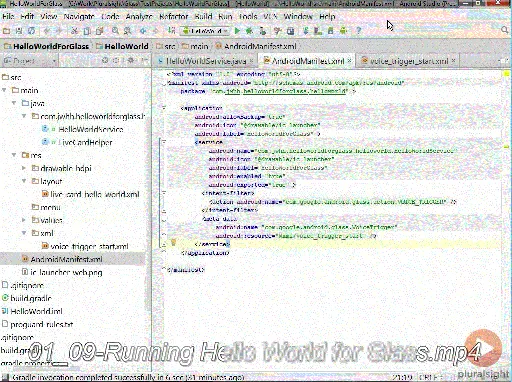Click the Copy toolbar icon
The width and height of the screenshot is (512, 382).
(87, 31)
